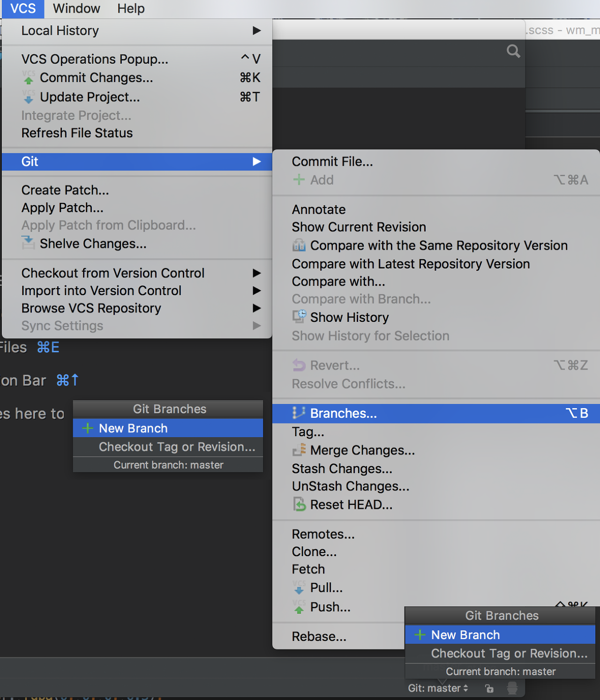Click the Show History clock icon
The width and height of the screenshot is (600, 700).
tap(299, 317)
